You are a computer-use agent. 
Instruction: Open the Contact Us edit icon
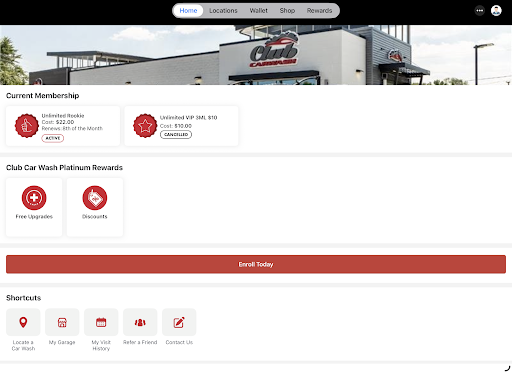179,322
